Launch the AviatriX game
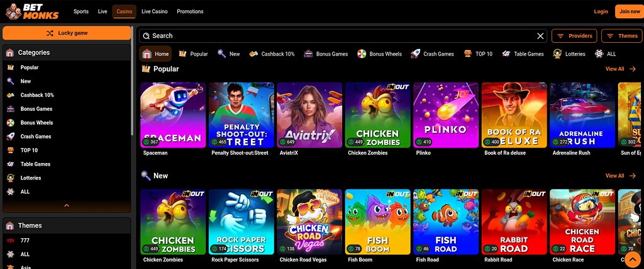This screenshot has width=644, height=269. pos(309,115)
